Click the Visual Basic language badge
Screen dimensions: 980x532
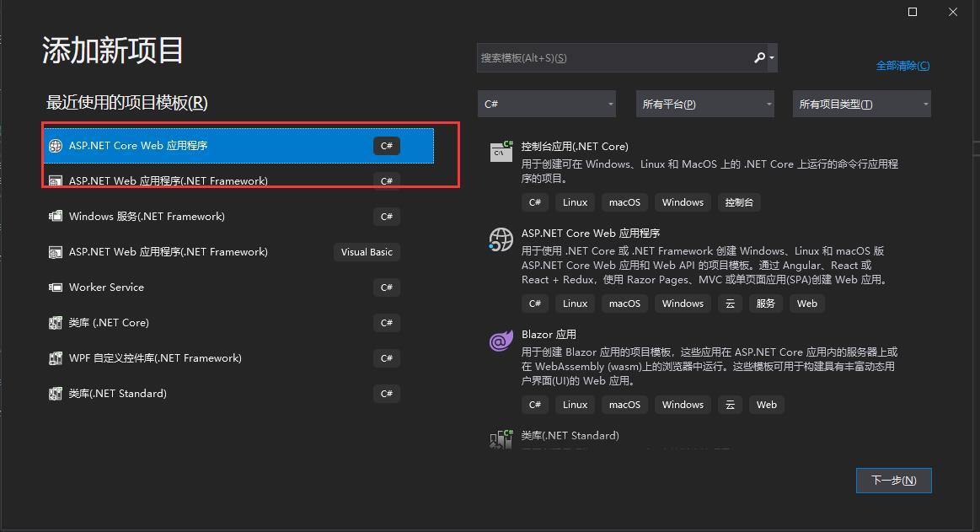[x=367, y=252]
